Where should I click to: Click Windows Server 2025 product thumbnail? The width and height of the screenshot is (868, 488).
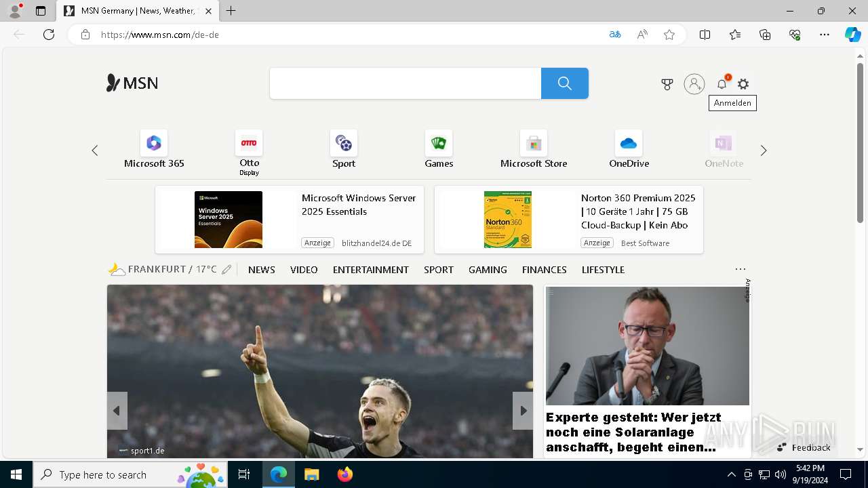click(229, 220)
